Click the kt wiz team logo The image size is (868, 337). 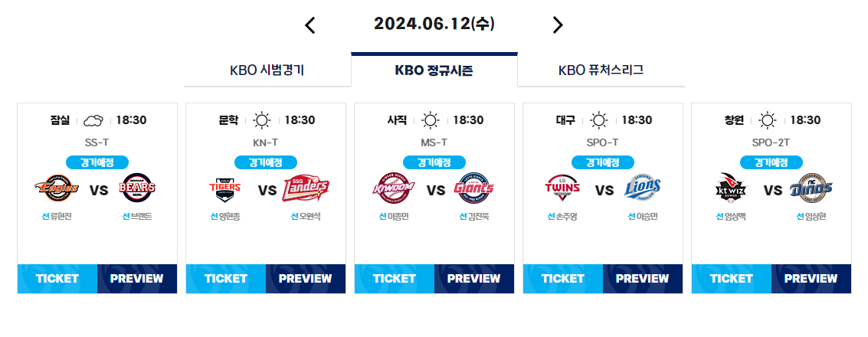pos(731,189)
